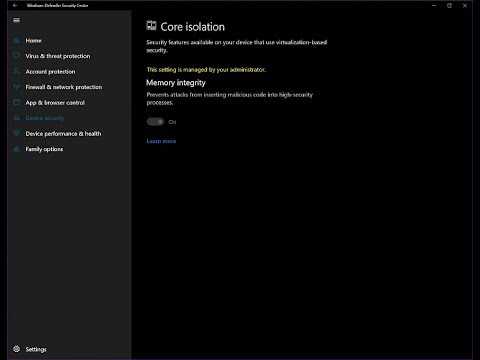Click the Home shield icon
Image resolution: width=480 pixels, height=360 pixels.
(x=16, y=41)
